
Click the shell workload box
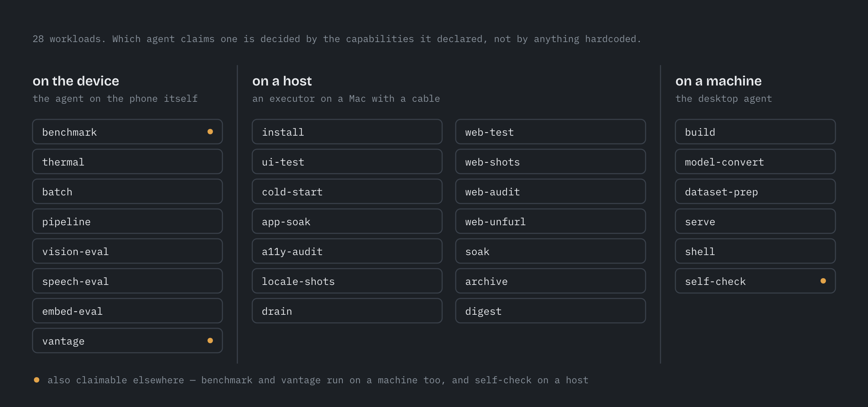(755, 251)
